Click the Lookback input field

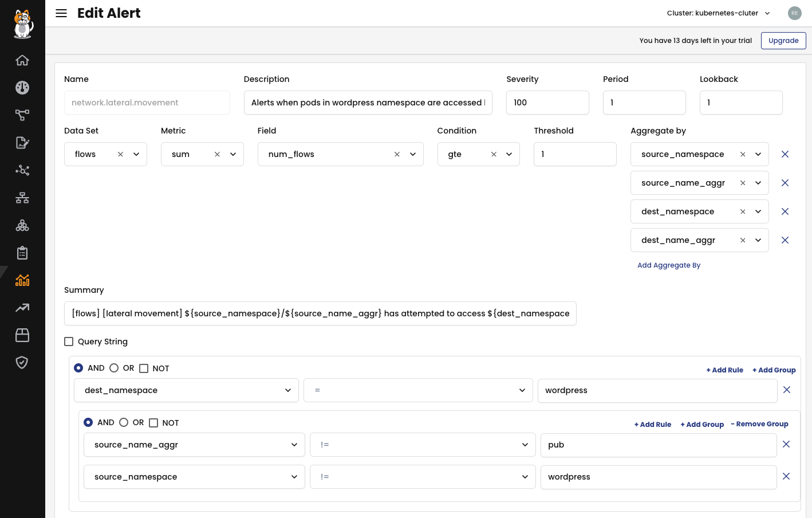coord(741,103)
